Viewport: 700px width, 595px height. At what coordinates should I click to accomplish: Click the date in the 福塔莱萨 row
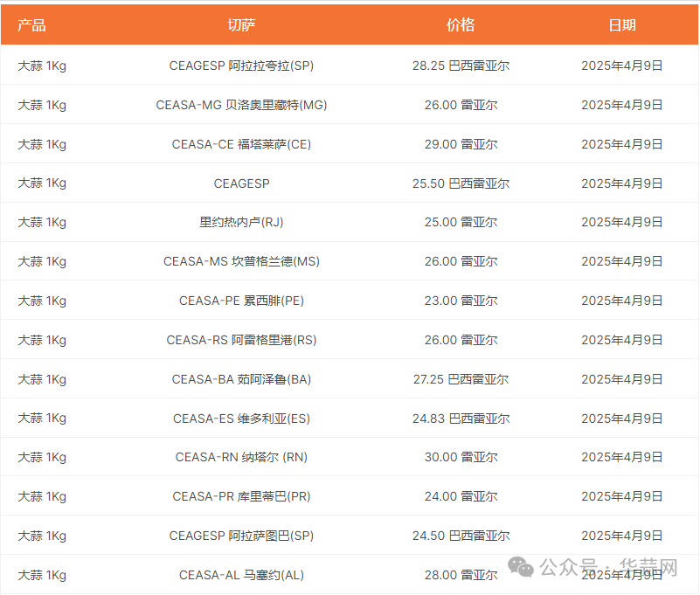coord(622,144)
